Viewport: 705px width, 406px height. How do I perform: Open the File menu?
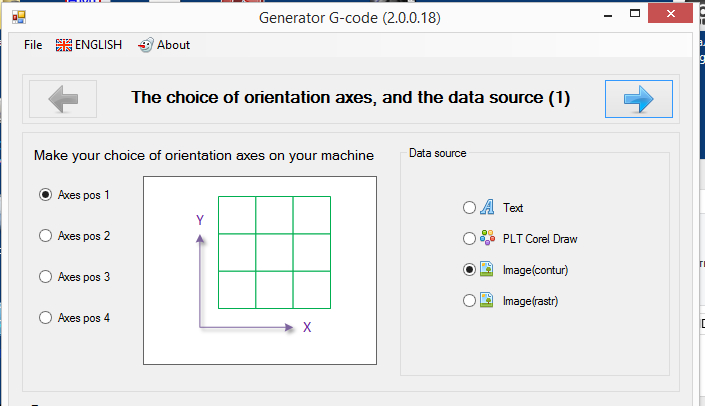(33, 45)
